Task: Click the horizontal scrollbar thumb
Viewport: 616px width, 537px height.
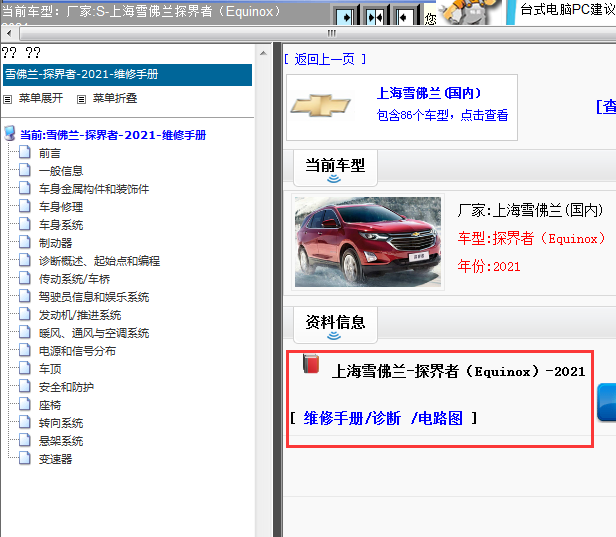Action: point(331,33)
